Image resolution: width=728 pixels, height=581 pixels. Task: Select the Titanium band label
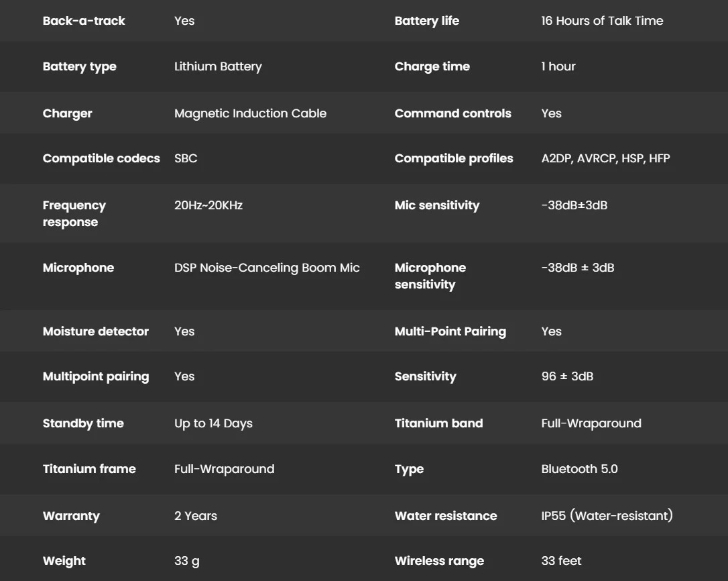tap(438, 423)
